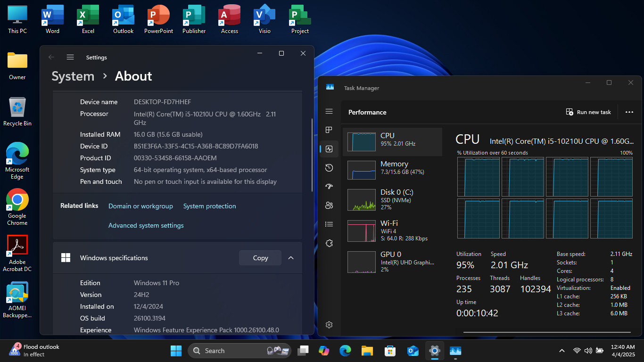Open App history in Task Manager sidebar
This screenshot has height=362, width=644.
pyautogui.click(x=329, y=168)
